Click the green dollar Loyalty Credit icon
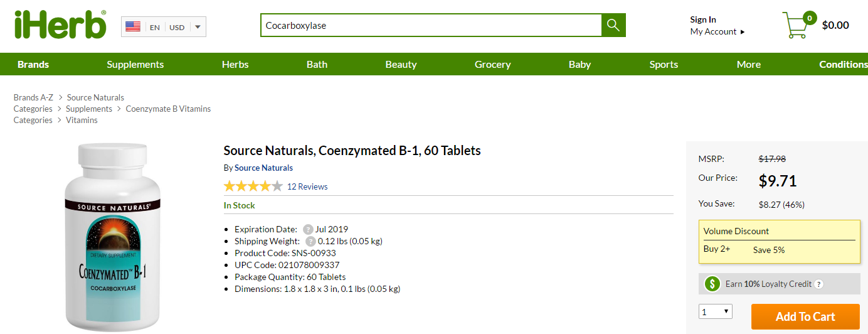 [712, 284]
